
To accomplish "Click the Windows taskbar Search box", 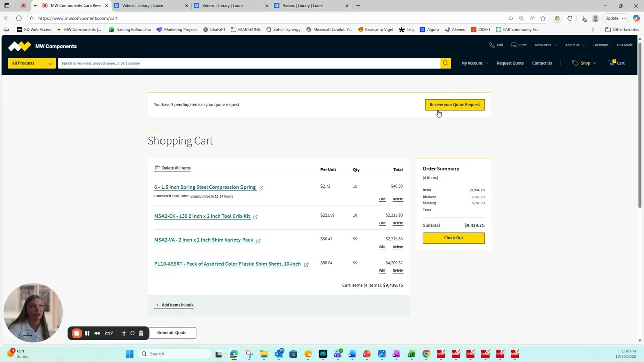I will [174, 354].
